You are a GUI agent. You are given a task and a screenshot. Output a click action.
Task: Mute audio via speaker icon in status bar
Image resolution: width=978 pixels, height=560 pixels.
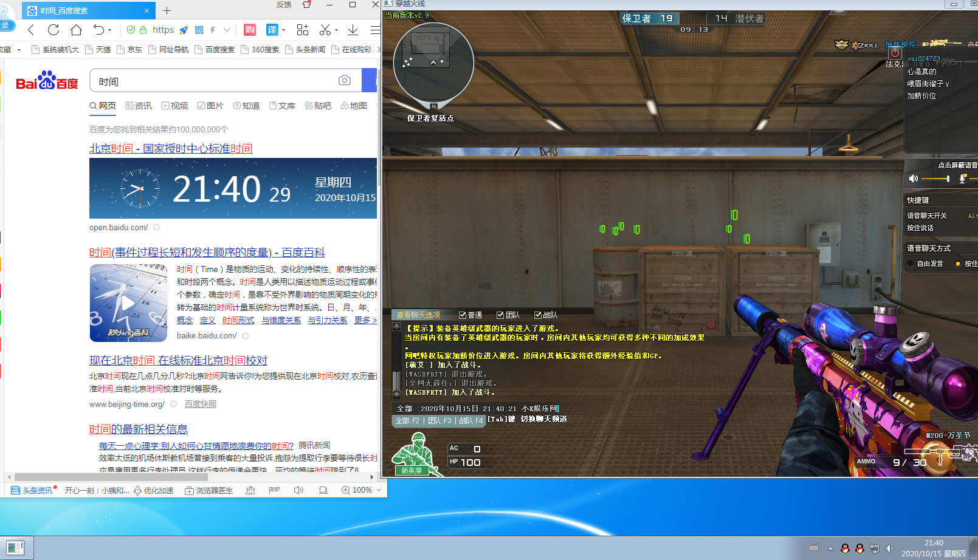pos(298,490)
